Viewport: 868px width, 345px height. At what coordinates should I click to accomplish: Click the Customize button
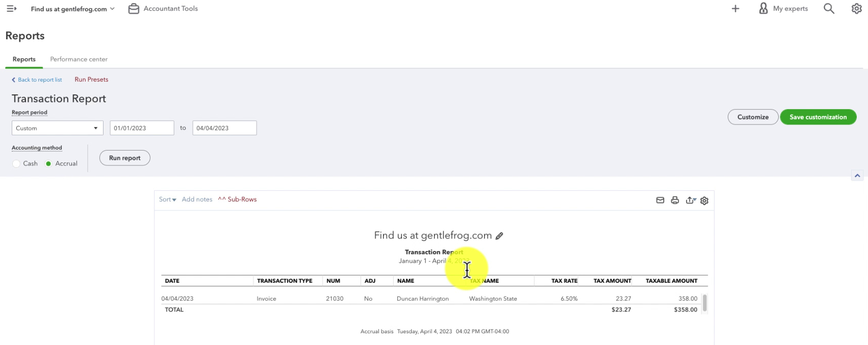click(x=753, y=117)
